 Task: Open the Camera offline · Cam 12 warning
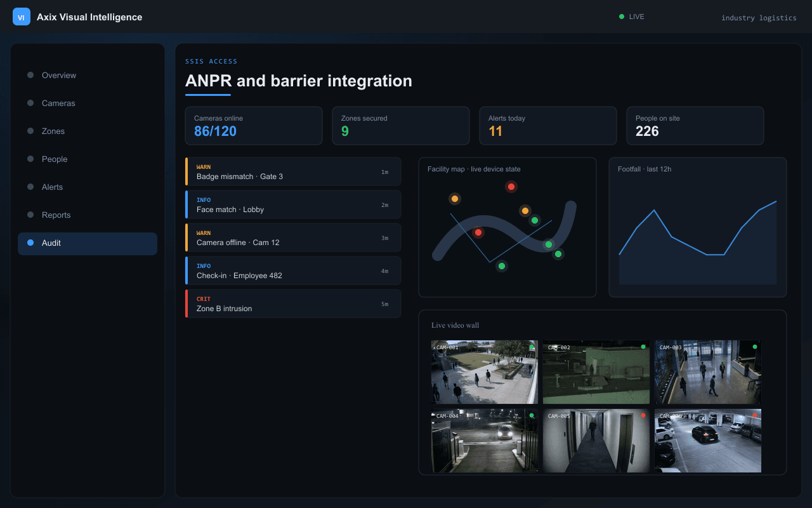[293, 237]
